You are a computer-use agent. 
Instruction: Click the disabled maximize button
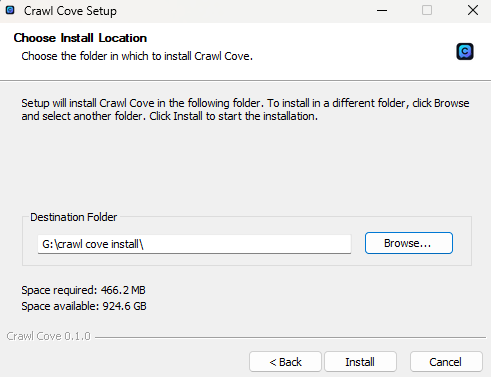pos(427,11)
